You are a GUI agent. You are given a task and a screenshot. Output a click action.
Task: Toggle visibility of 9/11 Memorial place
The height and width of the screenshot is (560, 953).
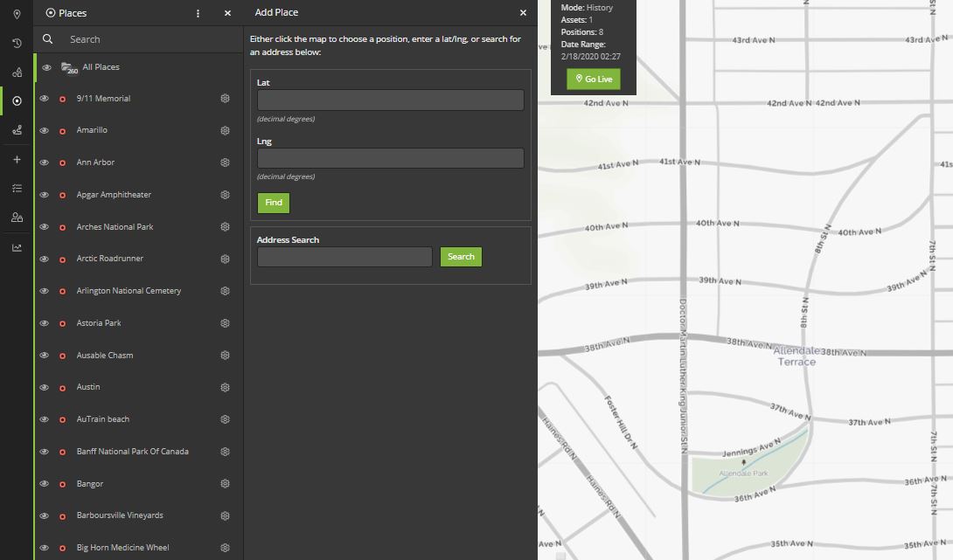44,99
